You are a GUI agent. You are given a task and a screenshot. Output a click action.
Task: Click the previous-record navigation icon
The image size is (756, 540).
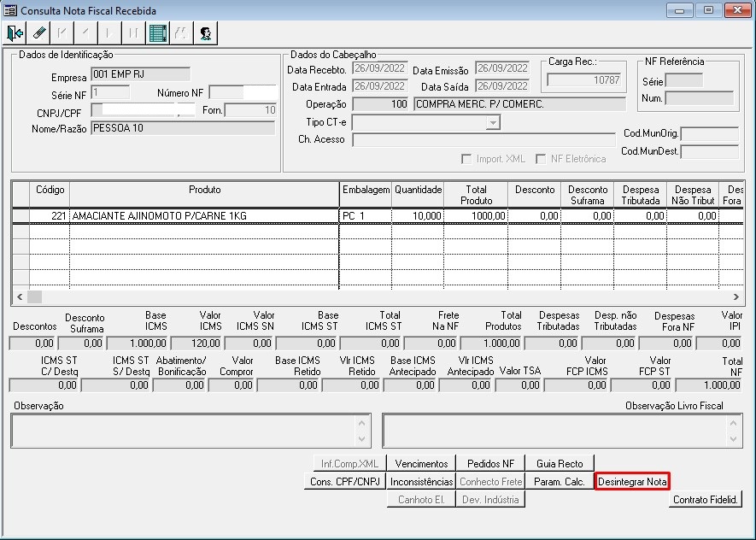85,33
